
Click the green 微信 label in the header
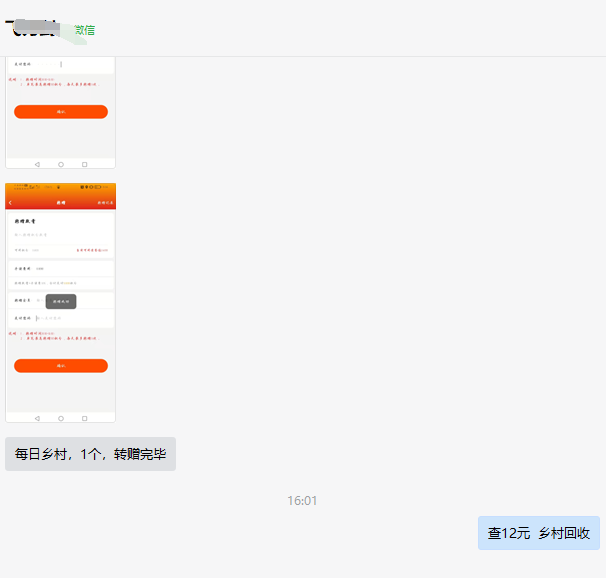[85, 30]
